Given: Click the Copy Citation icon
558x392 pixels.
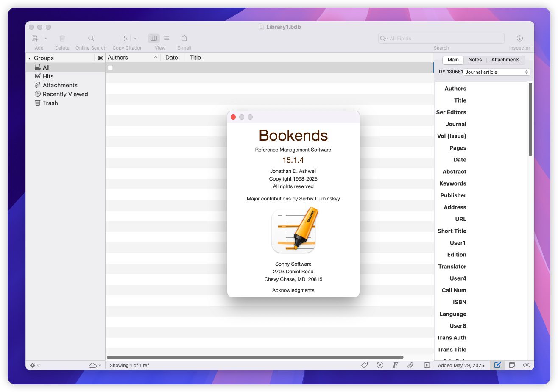Looking at the screenshot, I should tap(123, 38).
